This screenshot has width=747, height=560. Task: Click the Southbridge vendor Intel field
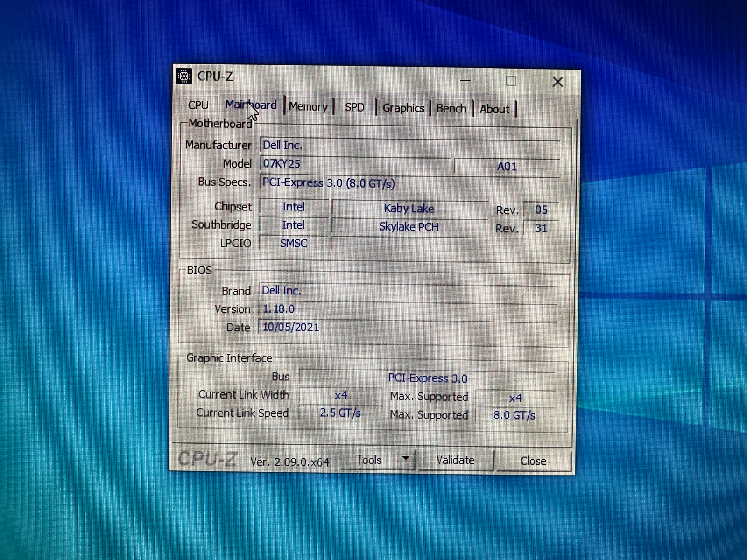coord(293,225)
